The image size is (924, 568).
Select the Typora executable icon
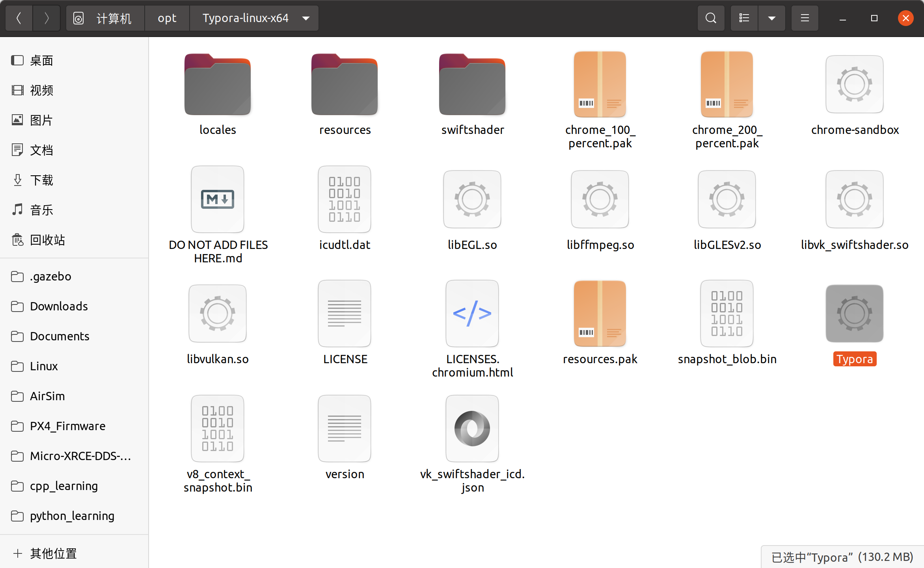(x=854, y=314)
